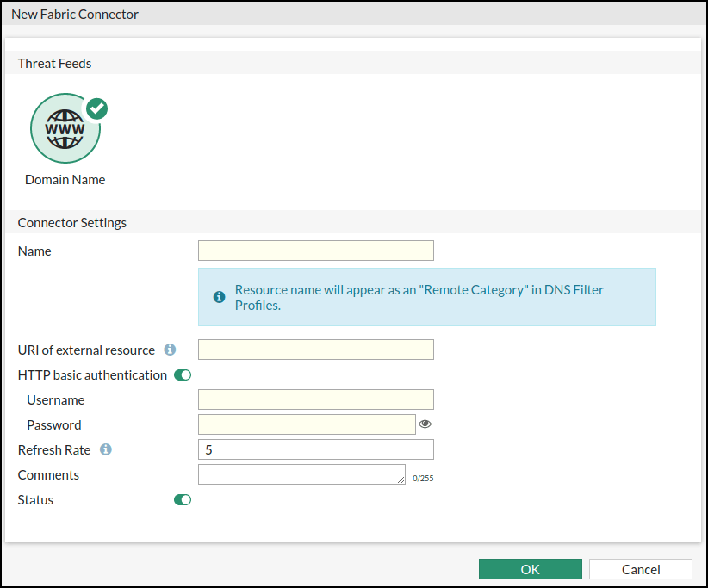The width and height of the screenshot is (708, 588).
Task: Click the info icon next to Refresh Rate
Action: tap(106, 449)
